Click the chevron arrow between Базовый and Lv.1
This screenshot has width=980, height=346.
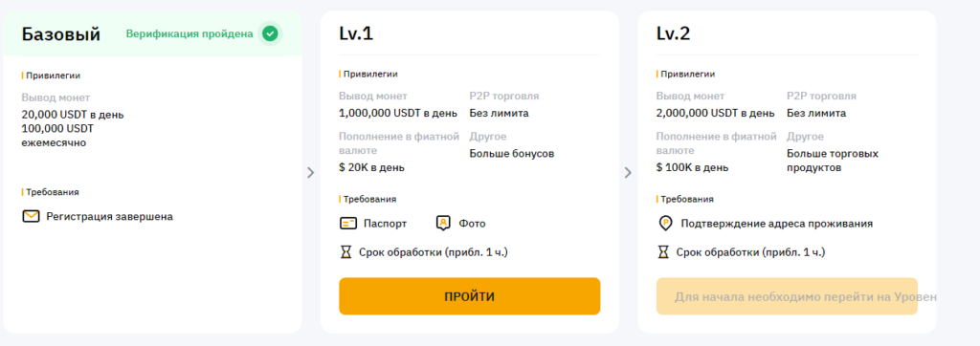pyautogui.click(x=311, y=173)
